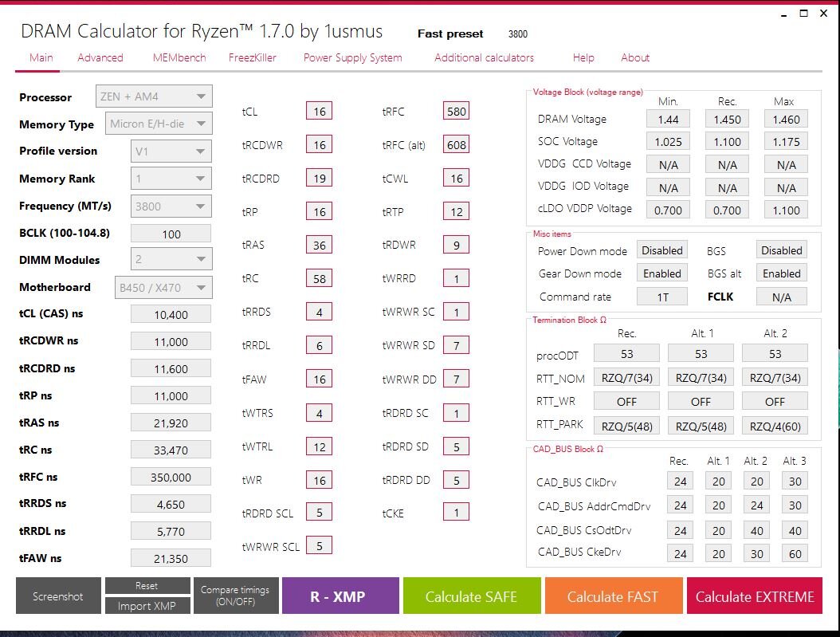Toggle Compare timings (ON/OFF)
Viewport: 840px width, 637px height.
235,596
